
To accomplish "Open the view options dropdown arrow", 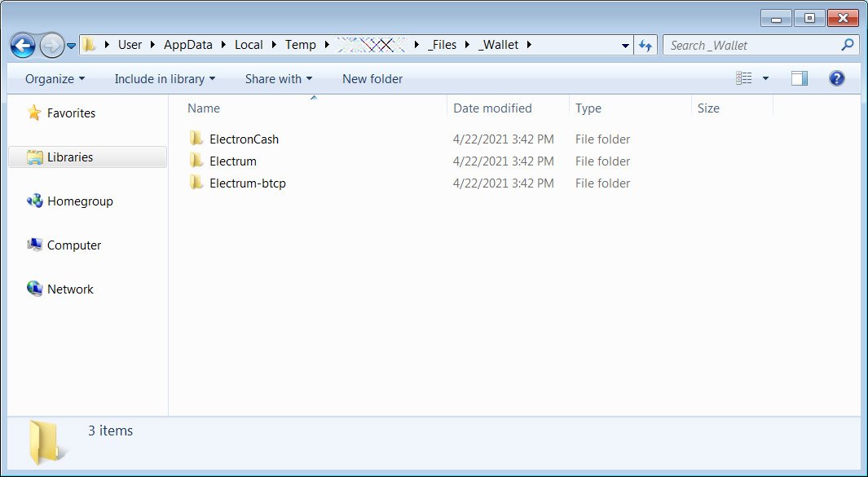I will (x=765, y=78).
